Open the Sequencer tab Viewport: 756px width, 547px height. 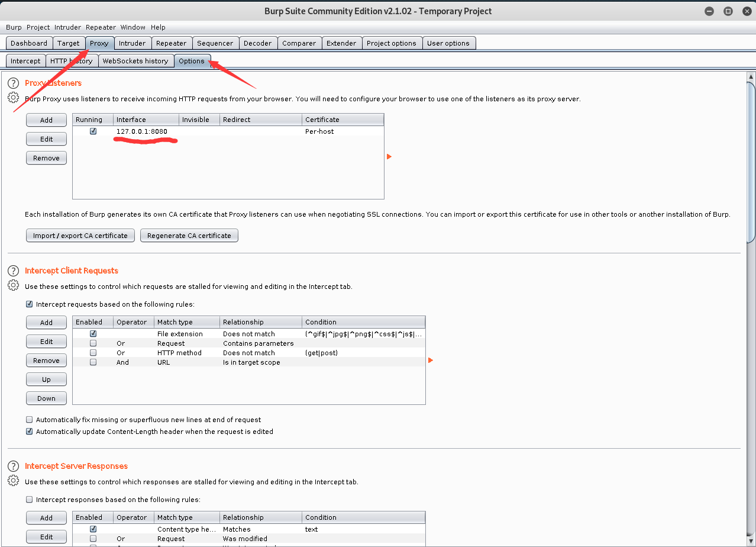[x=215, y=43]
